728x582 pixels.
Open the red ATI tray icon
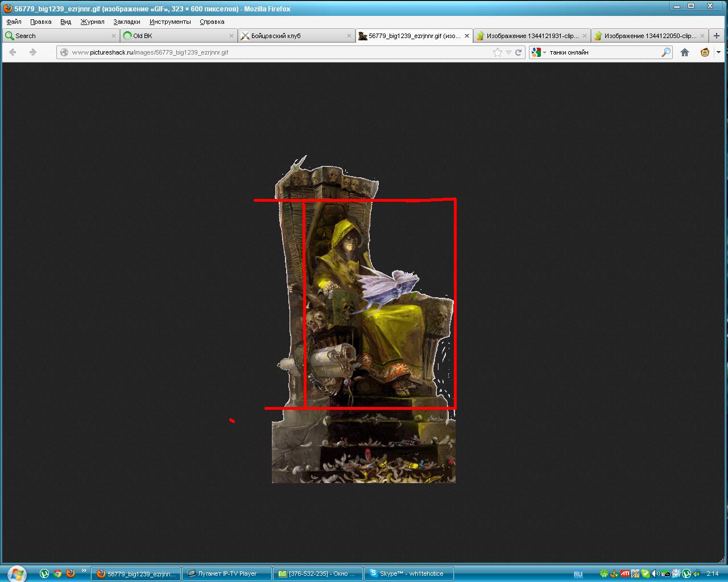tap(624, 573)
